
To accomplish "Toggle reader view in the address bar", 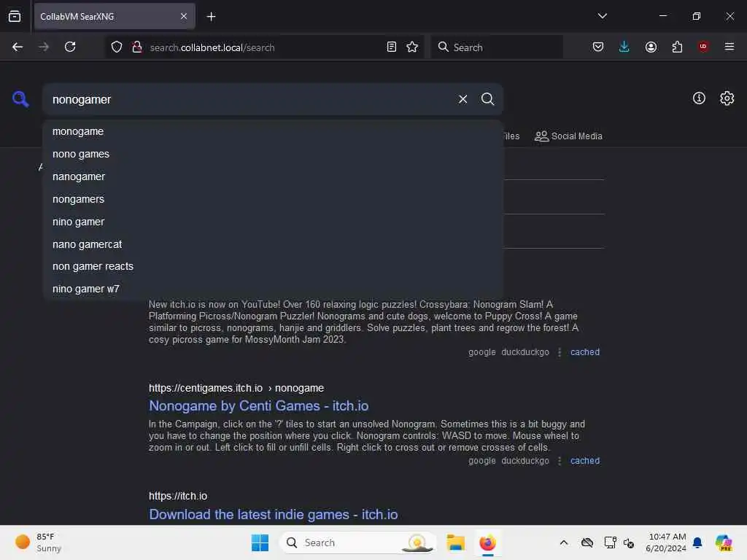I will pos(391,47).
